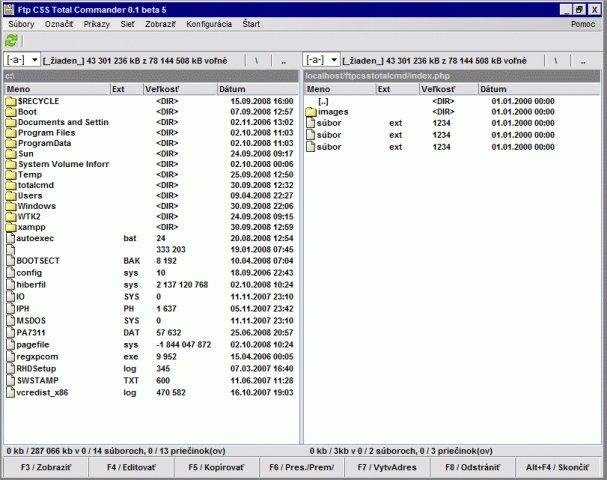This screenshot has width=607, height=480.
Task: Click the right panel localhost path bar
Action: coord(452,76)
